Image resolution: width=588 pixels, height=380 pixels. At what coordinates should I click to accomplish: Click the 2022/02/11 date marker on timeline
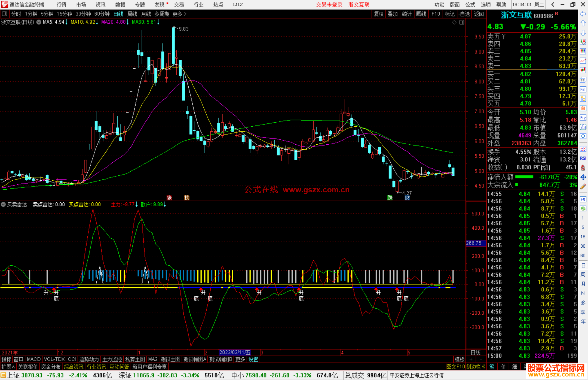coord(235,352)
